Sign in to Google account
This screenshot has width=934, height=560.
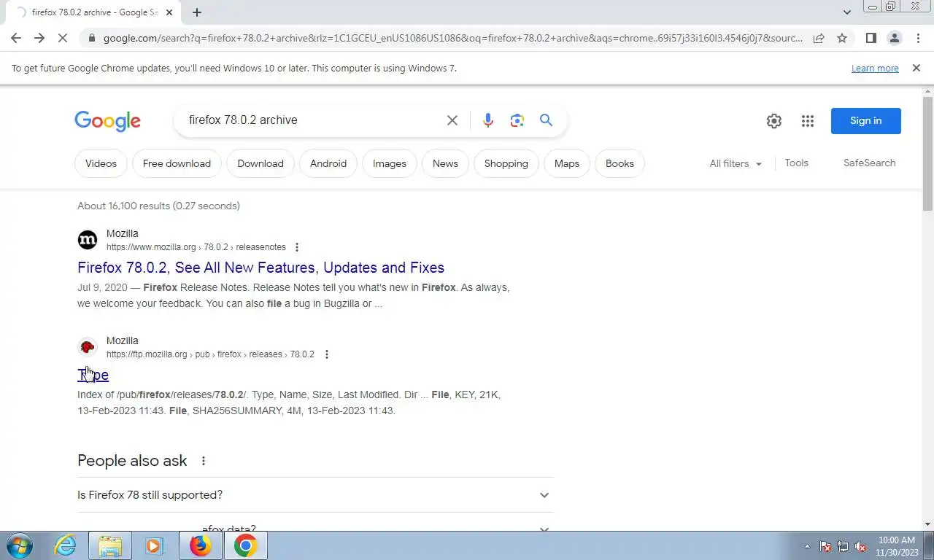(865, 121)
